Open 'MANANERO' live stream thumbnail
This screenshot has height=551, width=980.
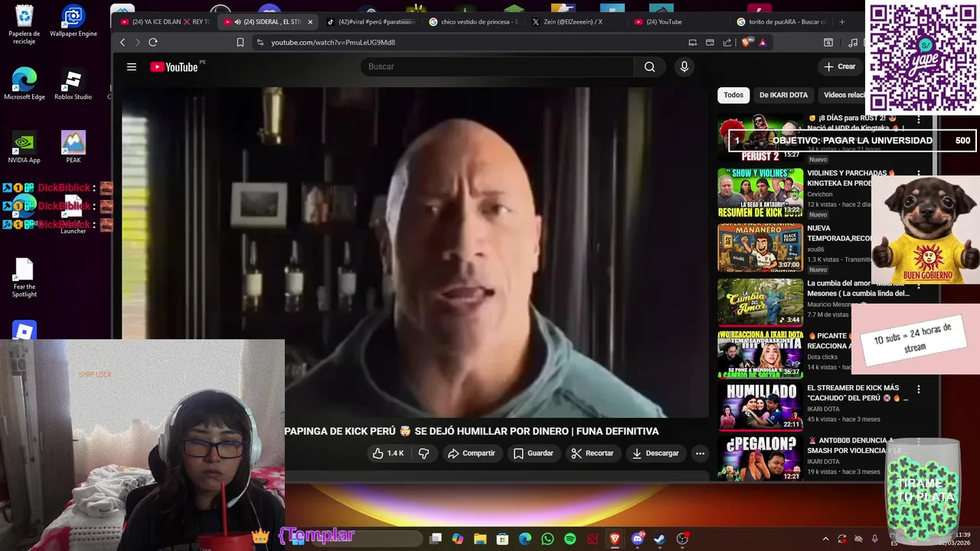click(x=759, y=248)
